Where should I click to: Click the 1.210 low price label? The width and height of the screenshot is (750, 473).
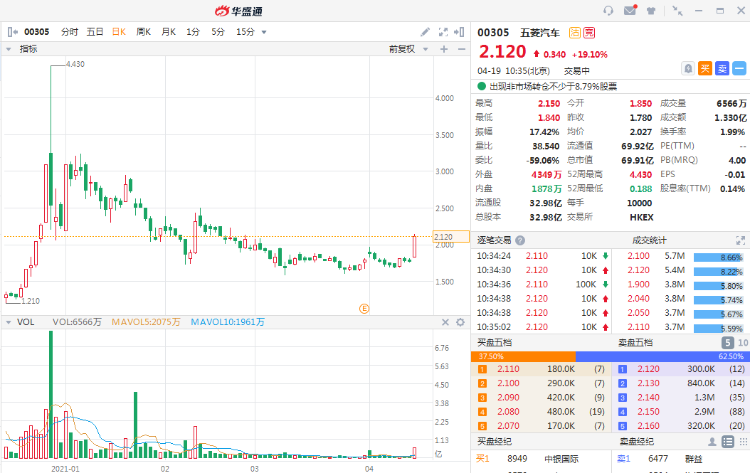pyautogui.click(x=31, y=301)
